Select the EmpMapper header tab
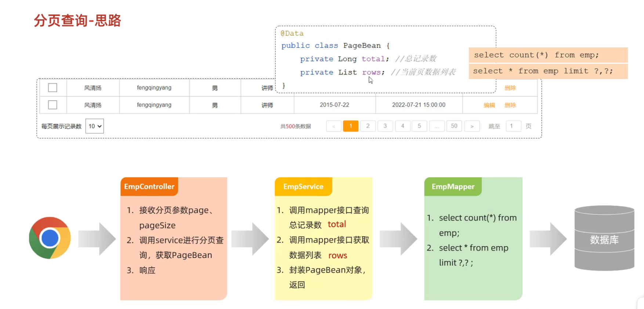Image resolution: width=644 pixels, height=309 pixels. [x=453, y=187]
